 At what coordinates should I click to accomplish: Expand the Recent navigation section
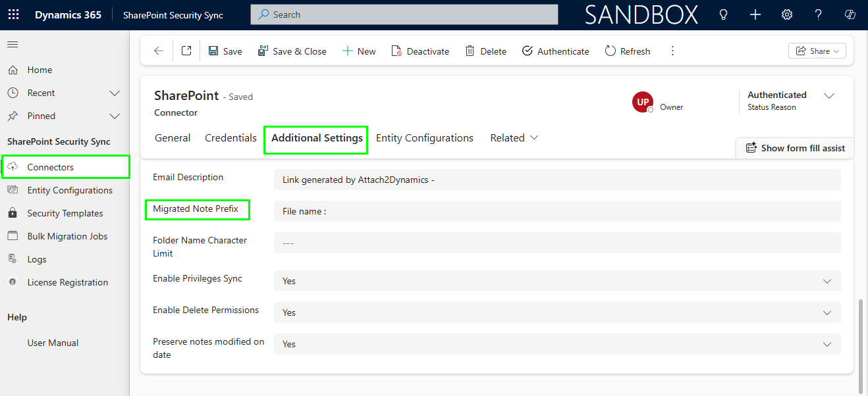pos(114,93)
